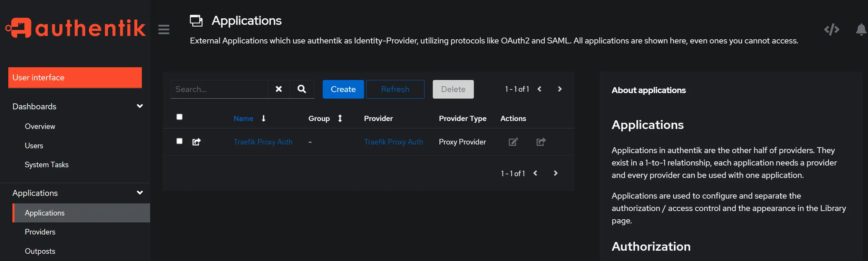Click the User interface button

[75, 78]
